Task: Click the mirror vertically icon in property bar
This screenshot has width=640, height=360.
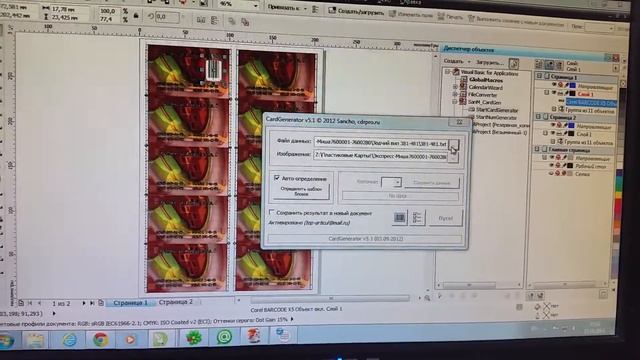Action: [x=214, y=20]
